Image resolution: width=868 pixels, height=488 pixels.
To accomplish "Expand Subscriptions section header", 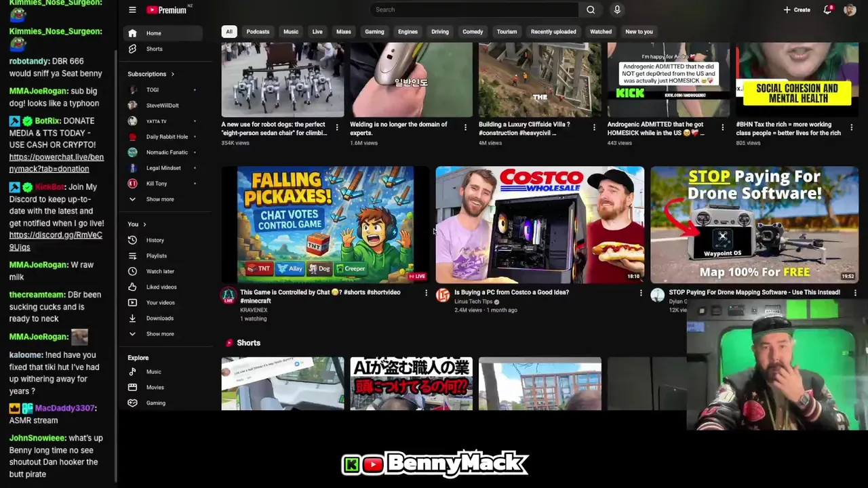I will click(x=151, y=74).
